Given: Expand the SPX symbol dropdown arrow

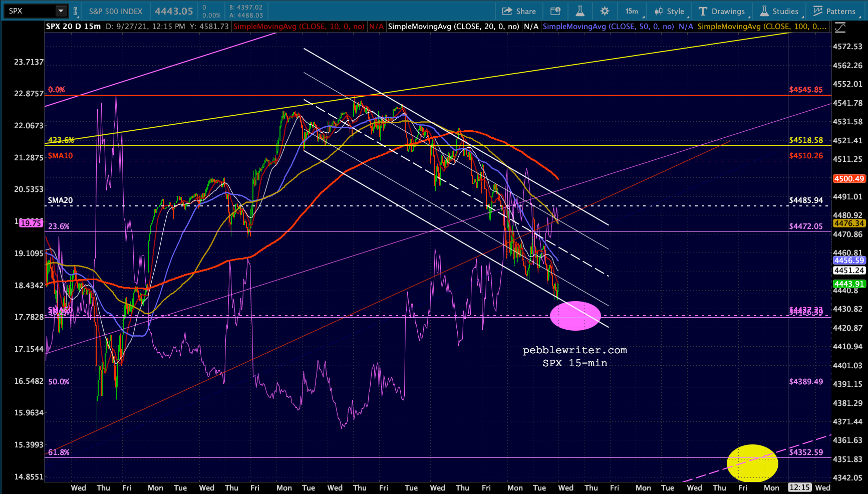Looking at the screenshot, I should [61, 11].
